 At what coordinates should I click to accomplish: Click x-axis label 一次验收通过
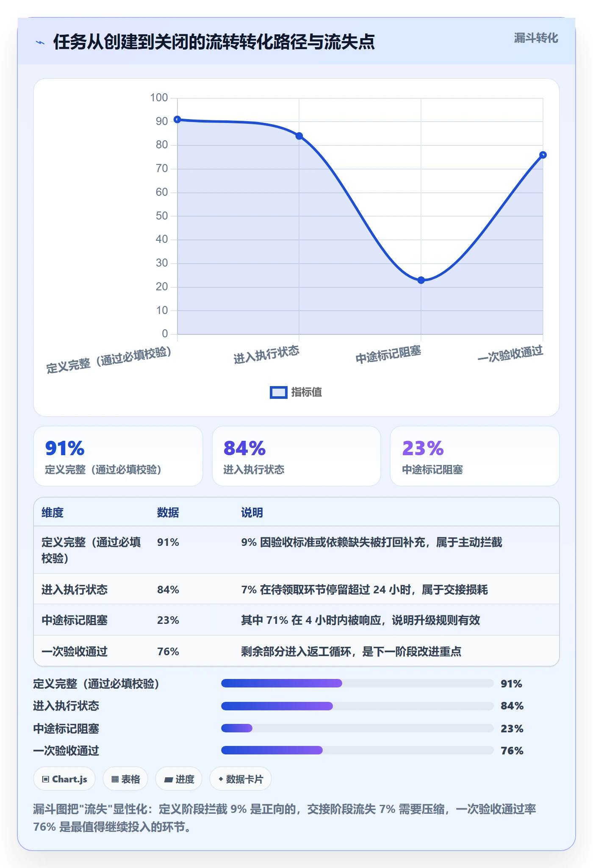point(510,354)
